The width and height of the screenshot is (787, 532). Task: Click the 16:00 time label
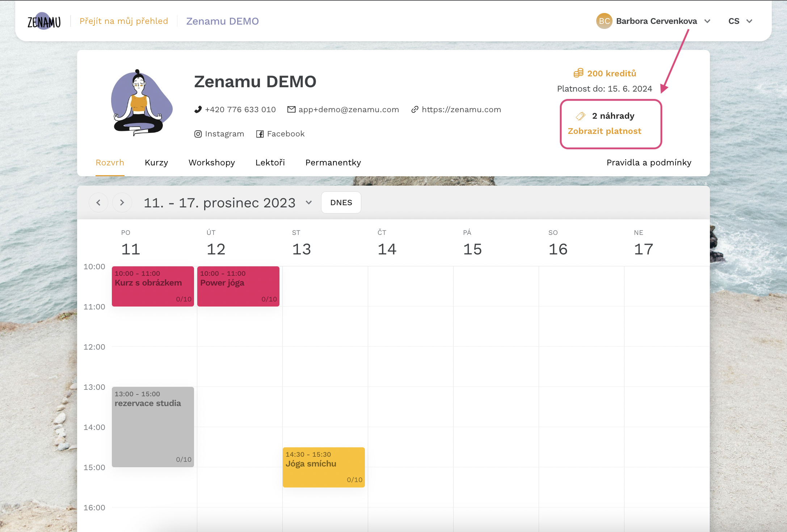94,508
